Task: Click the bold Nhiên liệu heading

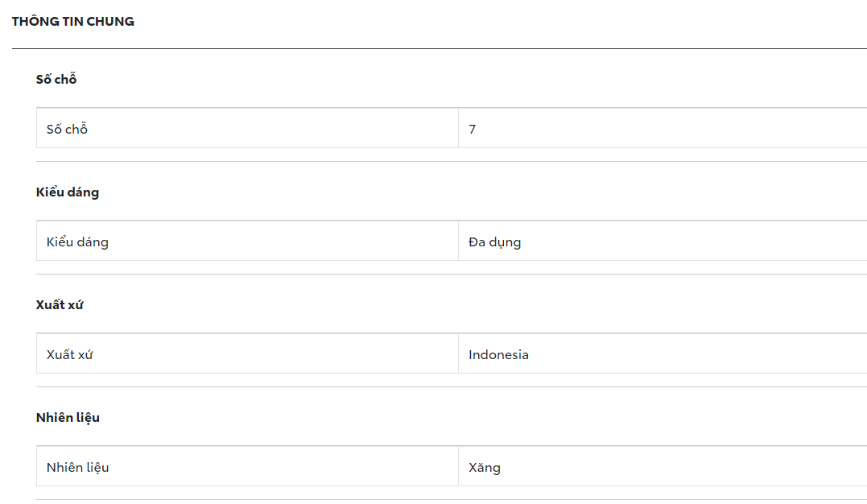Action: pyautogui.click(x=68, y=418)
